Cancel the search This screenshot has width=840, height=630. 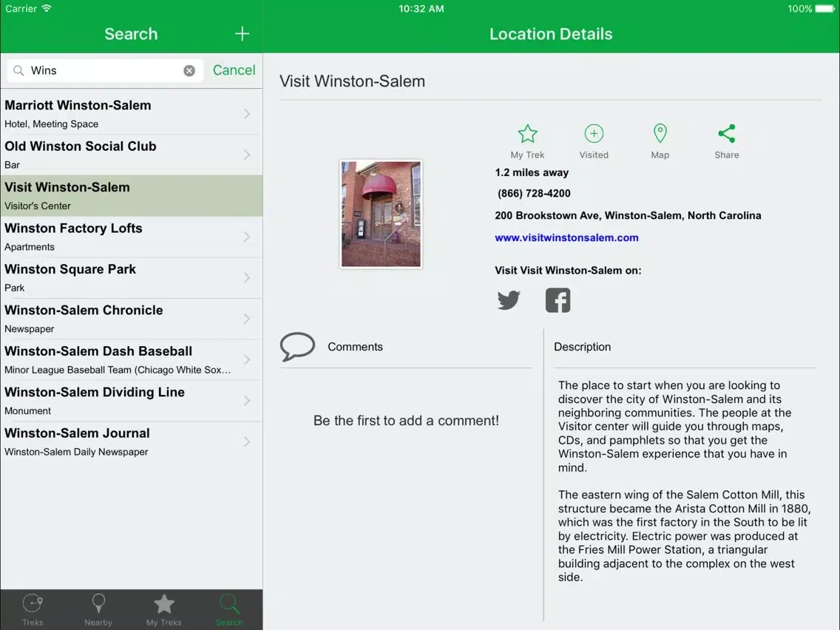tap(234, 70)
